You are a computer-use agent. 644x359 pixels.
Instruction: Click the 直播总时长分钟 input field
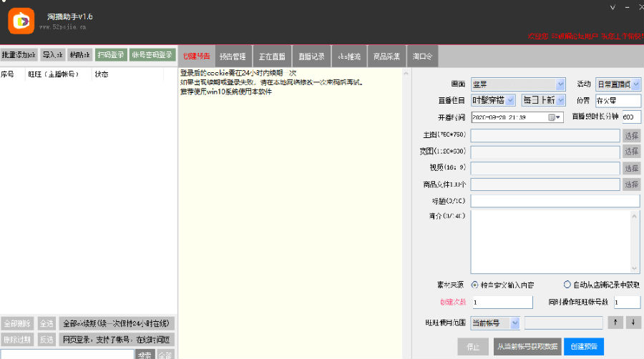click(x=631, y=117)
